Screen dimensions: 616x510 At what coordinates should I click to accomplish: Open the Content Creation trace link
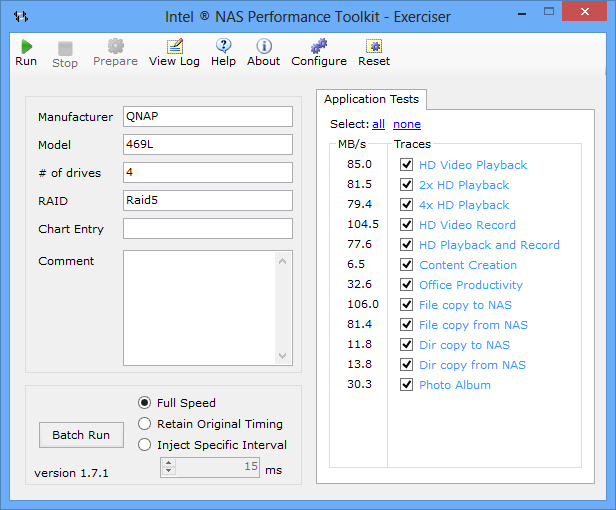[x=468, y=265]
